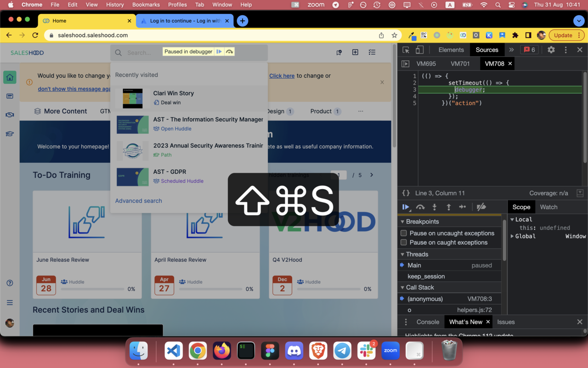Image resolution: width=588 pixels, height=368 pixels.
Task: Collapse the Call Stack section
Action: 450,287
